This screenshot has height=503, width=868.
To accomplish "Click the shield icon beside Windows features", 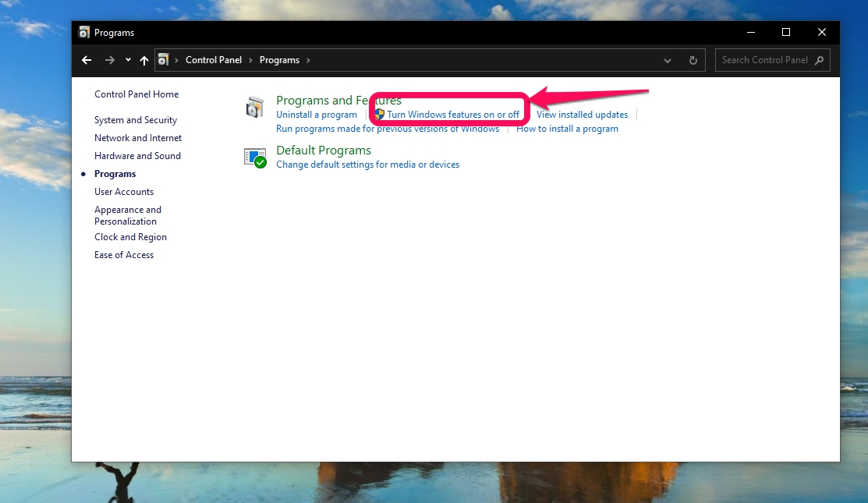I will click(380, 114).
